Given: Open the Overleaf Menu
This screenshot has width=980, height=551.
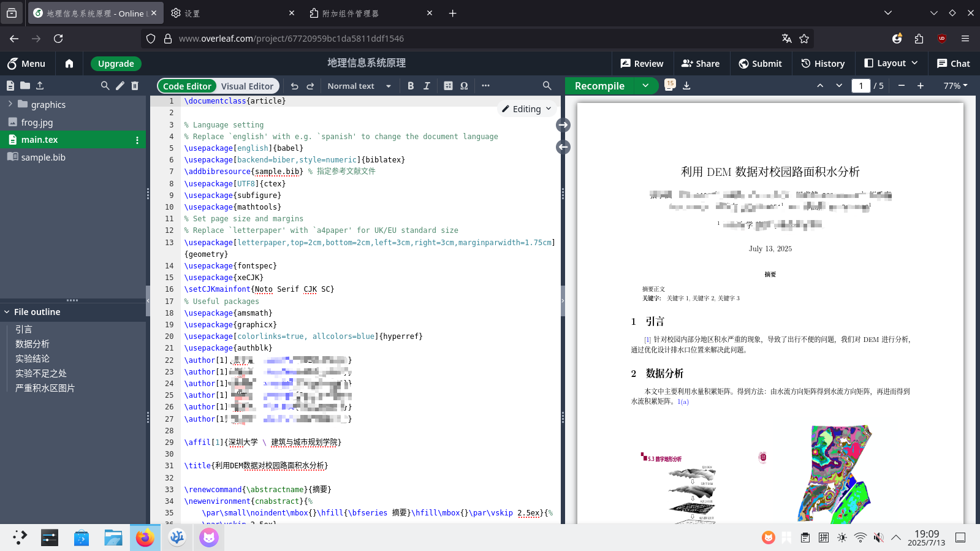Looking at the screenshot, I should [x=26, y=64].
